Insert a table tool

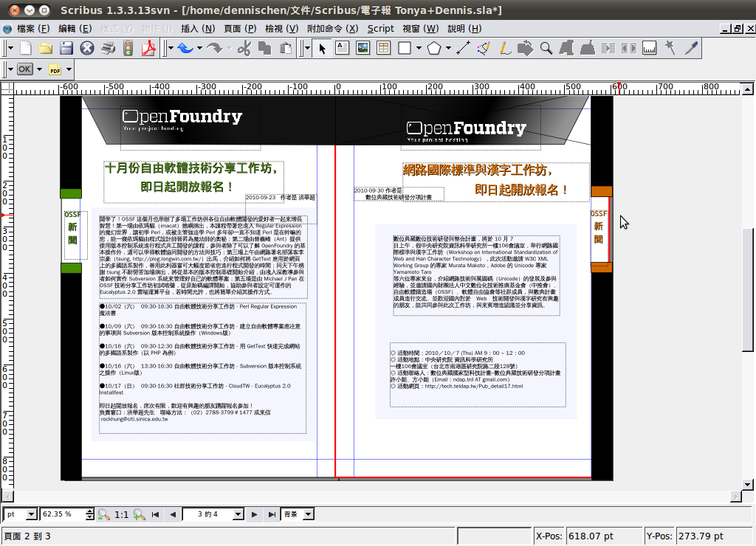(383, 48)
